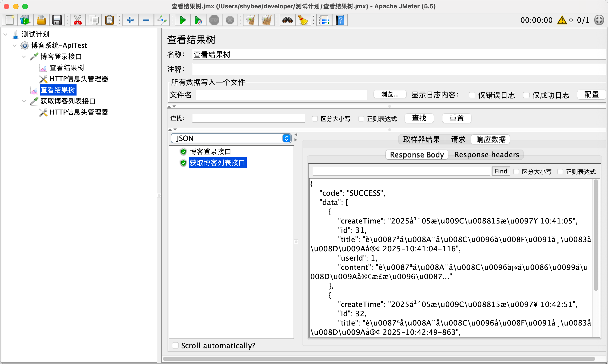The width and height of the screenshot is (608, 364).
Task: Click the Clear All double broom icon
Action: point(266,20)
